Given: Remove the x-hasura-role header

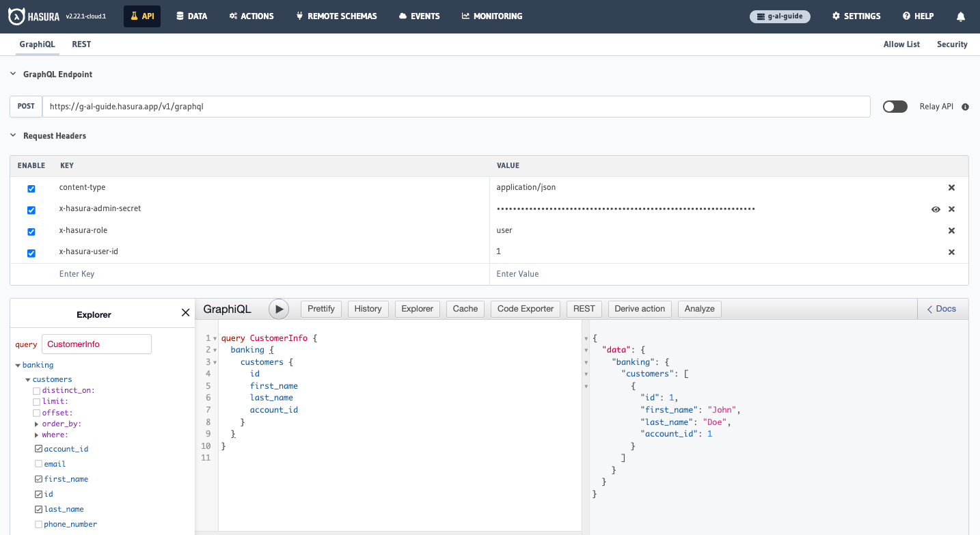Looking at the screenshot, I should pos(951,230).
